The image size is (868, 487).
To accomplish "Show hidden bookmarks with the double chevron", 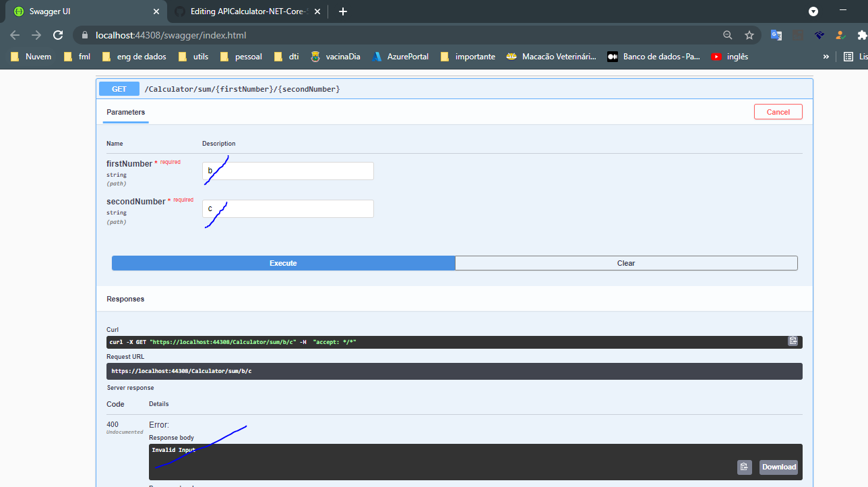I will point(826,57).
